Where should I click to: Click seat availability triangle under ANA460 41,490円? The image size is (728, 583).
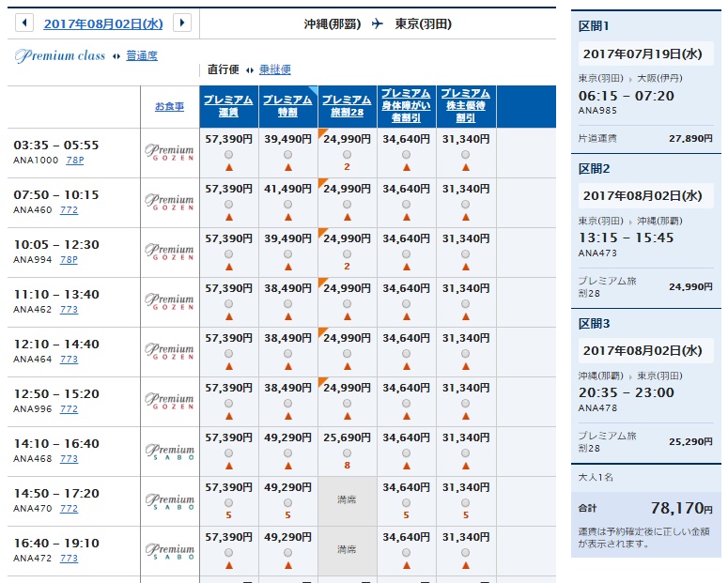coord(287,217)
